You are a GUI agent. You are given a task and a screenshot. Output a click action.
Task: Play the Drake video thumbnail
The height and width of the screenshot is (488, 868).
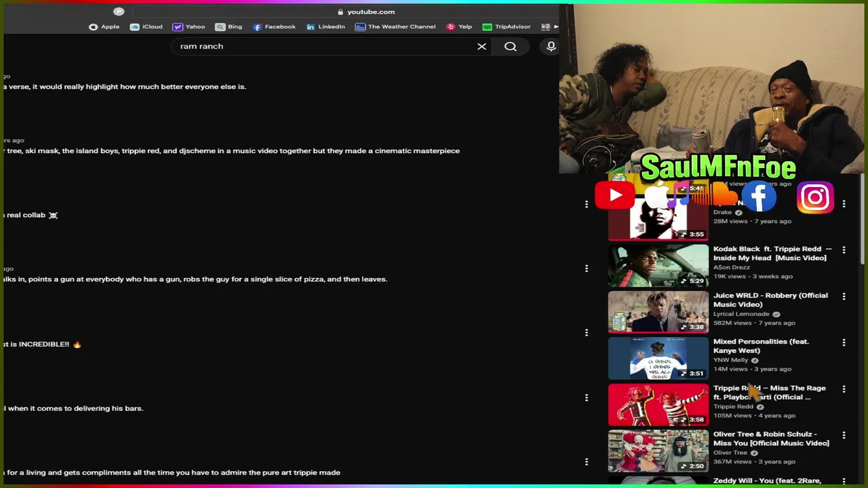pyautogui.click(x=658, y=220)
